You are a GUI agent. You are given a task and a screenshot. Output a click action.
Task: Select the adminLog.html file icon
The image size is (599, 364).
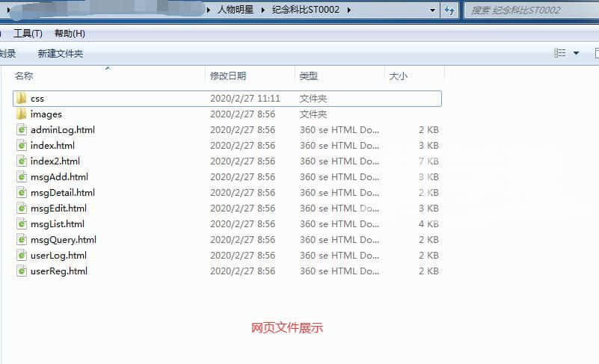[x=22, y=130]
